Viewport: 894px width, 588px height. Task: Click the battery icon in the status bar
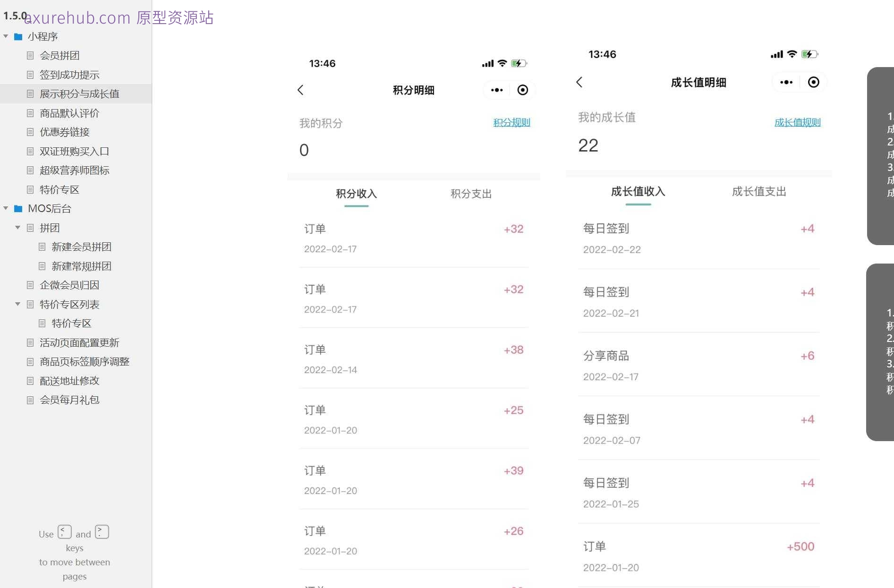519,63
